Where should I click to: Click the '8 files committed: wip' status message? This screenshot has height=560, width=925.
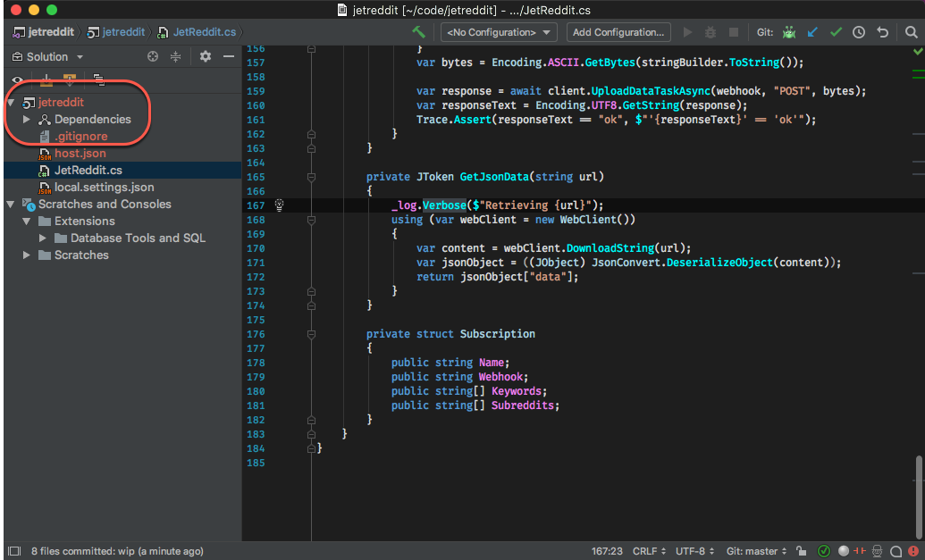(117, 551)
